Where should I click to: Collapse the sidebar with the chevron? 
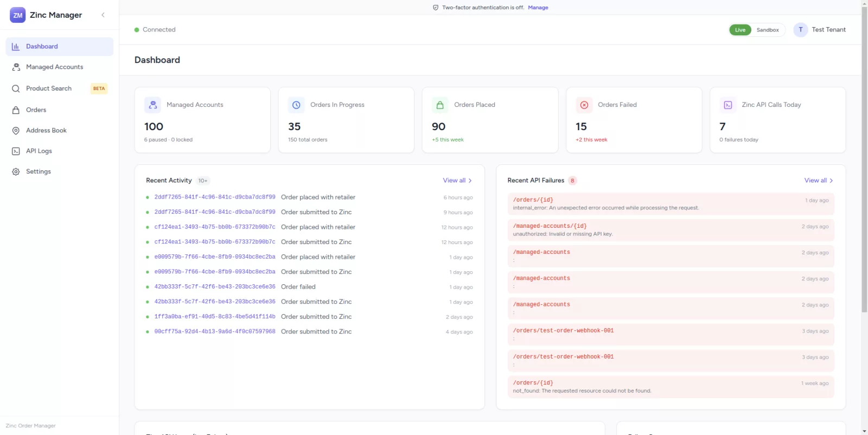coord(103,15)
